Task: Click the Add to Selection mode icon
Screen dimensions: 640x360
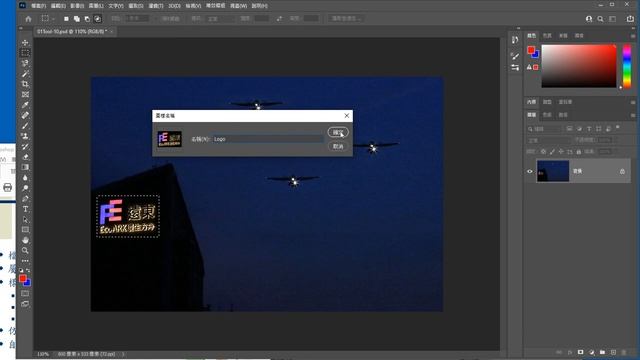Action: click(x=77, y=19)
